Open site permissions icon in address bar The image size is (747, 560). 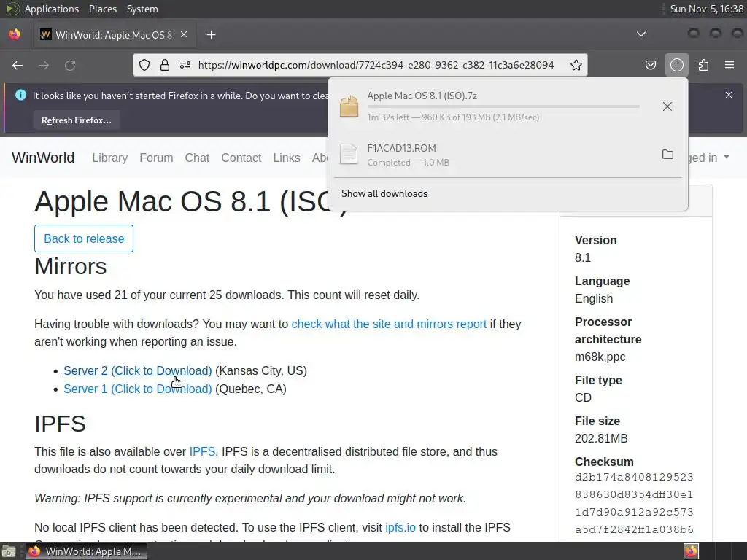click(x=185, y=65)
